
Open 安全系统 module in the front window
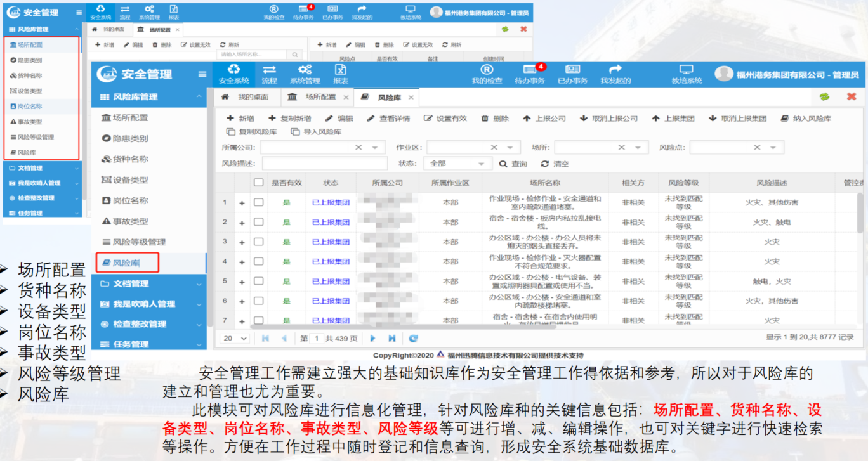(234, 74)
